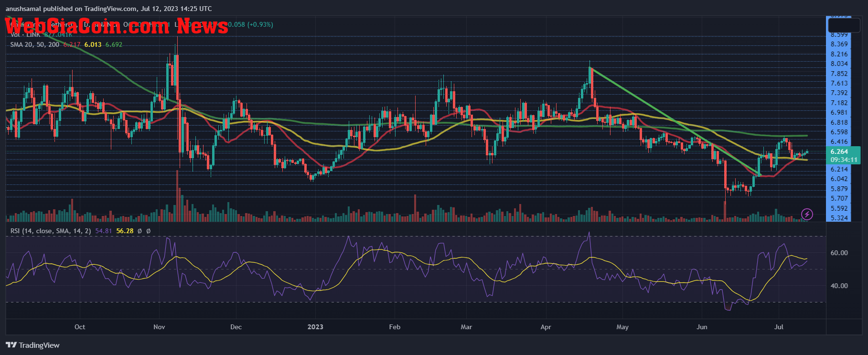Click the SMA 50 value 6.013
868x355 pixels.
coord(93,44)
